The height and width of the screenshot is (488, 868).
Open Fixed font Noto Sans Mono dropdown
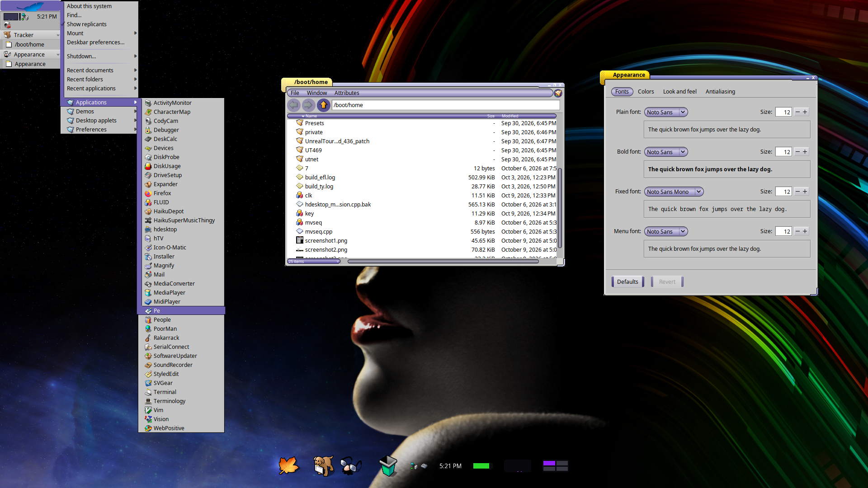click(674, 192)
